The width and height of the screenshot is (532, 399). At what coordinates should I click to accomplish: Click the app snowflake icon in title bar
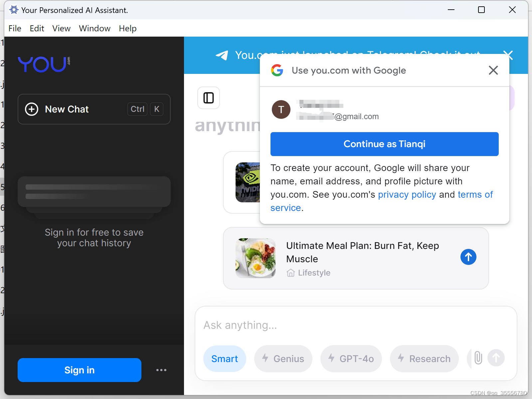click(x=14, y=10)
